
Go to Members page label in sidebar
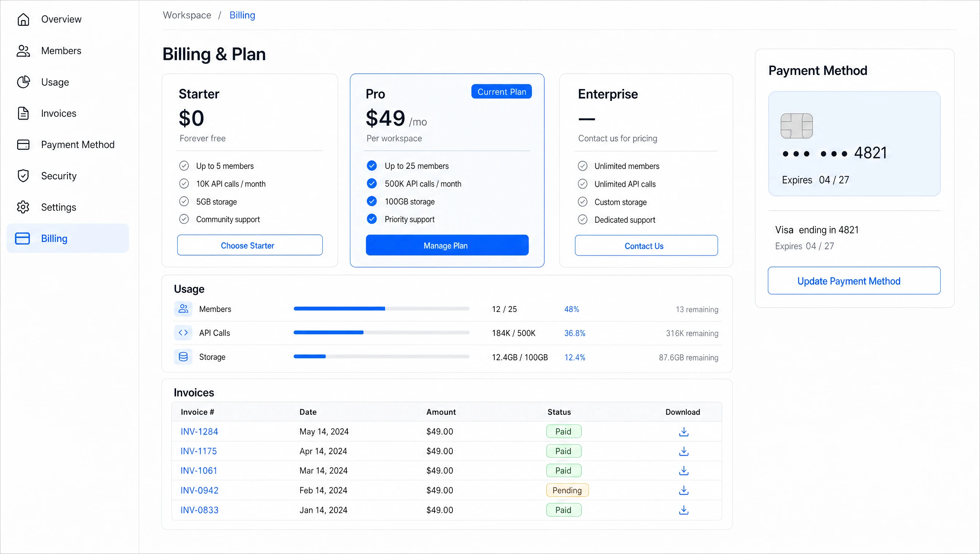pyautogui.click(x=61, y=51)
